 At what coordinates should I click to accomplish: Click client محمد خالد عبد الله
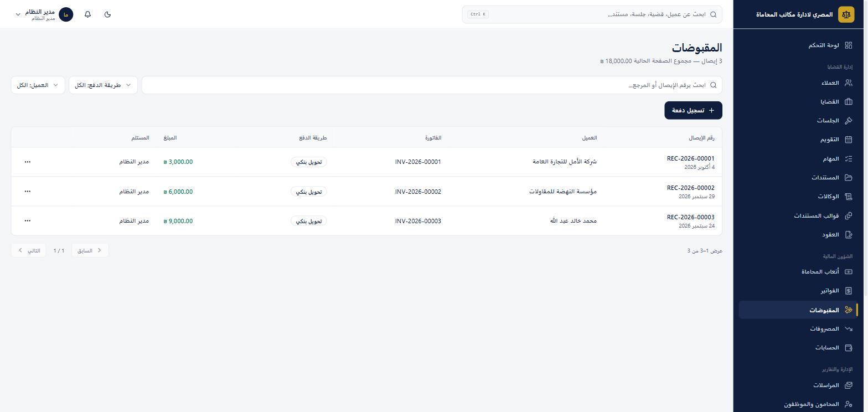[x=573, y=221]
